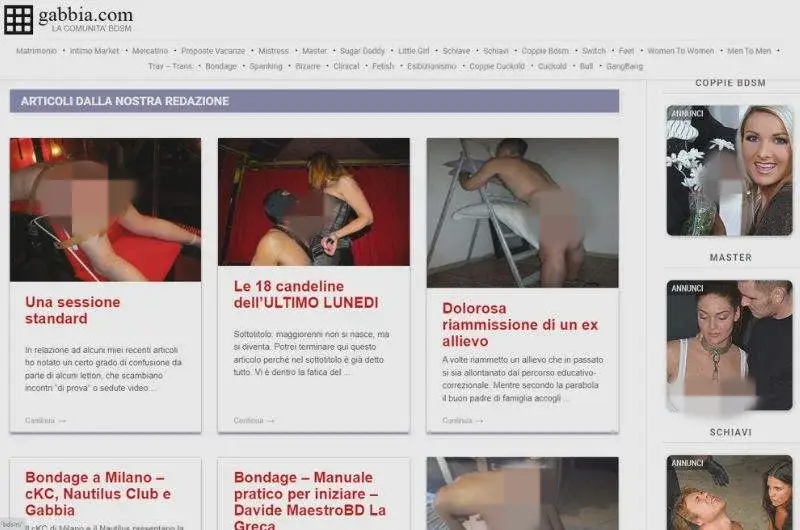Click the gabbia.com site title text

pos(85,14)
